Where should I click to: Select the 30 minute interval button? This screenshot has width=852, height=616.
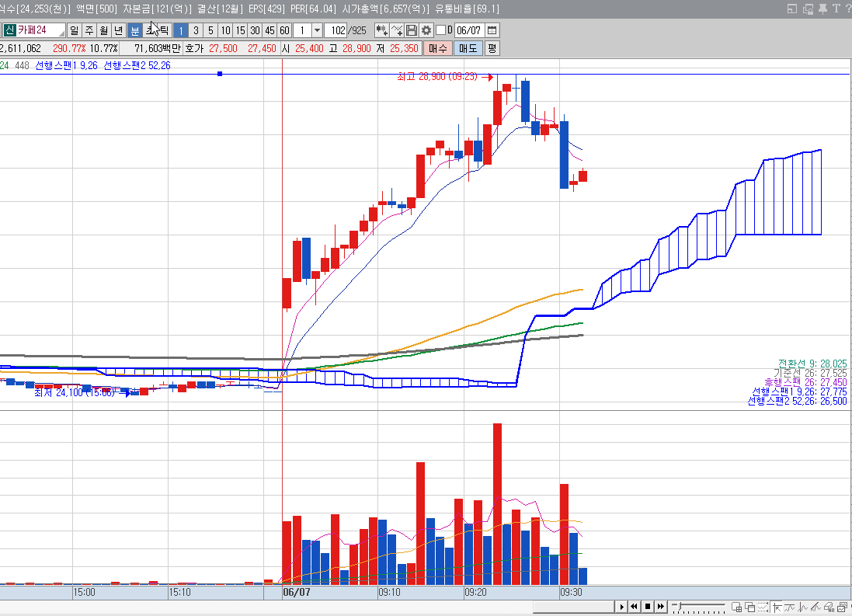(x=255, y=30)
